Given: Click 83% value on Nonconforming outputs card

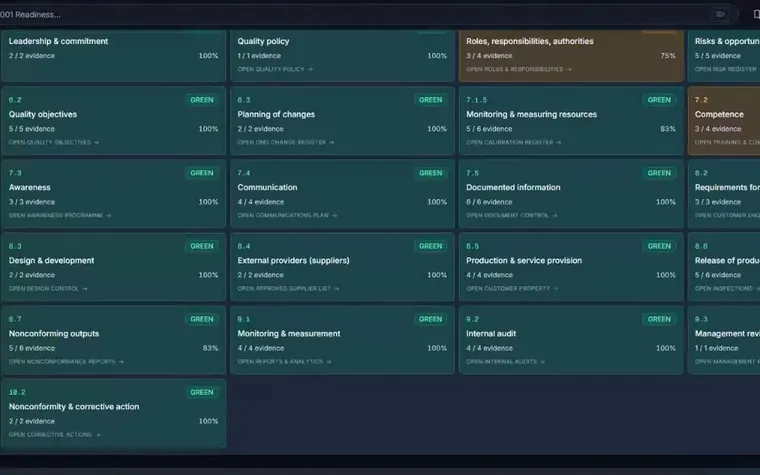Looking at the screenshot, I should [210, 348].
